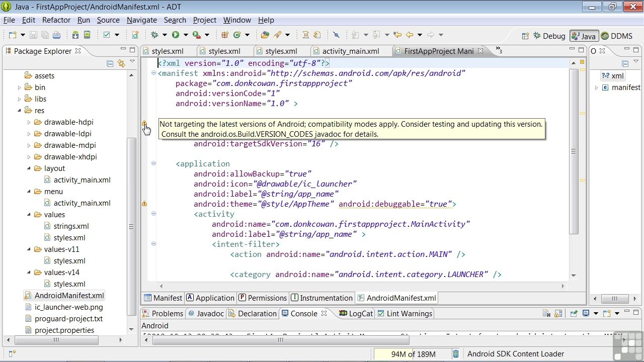Open the Package Explorer view menu
Screen dimensions: 644x362
pyautogui.click(x=132, y=62)
